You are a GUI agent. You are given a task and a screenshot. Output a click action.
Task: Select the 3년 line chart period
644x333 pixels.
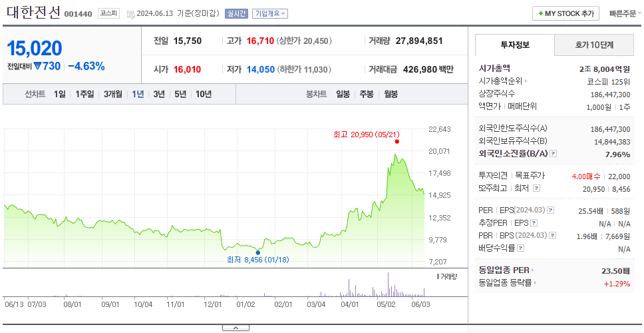click(159, 94)
